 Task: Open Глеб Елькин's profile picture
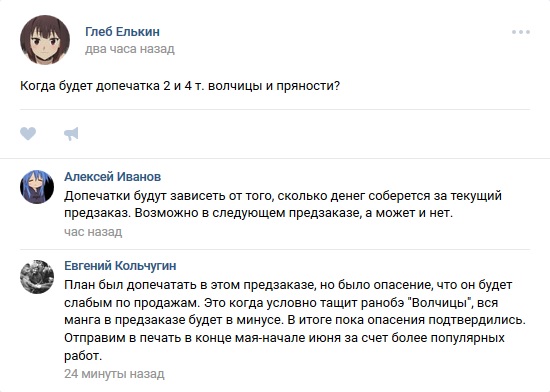point(45,40)
